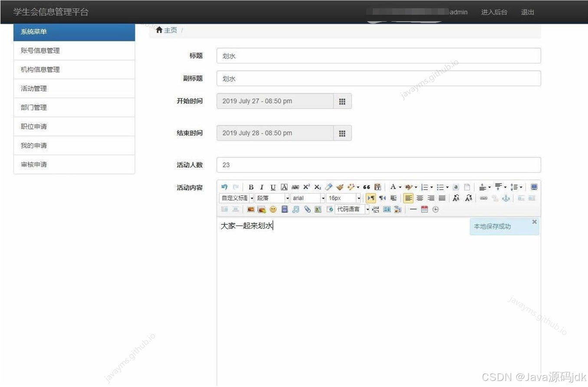This screenshot has height=387, width=588.
Task: Open 部门管理 in the sidebar menu
Action: point(74,108)
